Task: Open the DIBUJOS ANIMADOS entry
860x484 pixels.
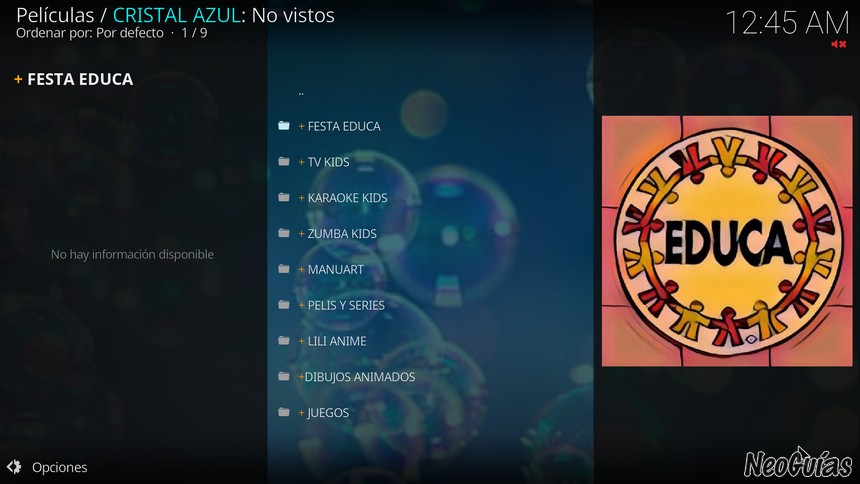Action: (430, 376)
